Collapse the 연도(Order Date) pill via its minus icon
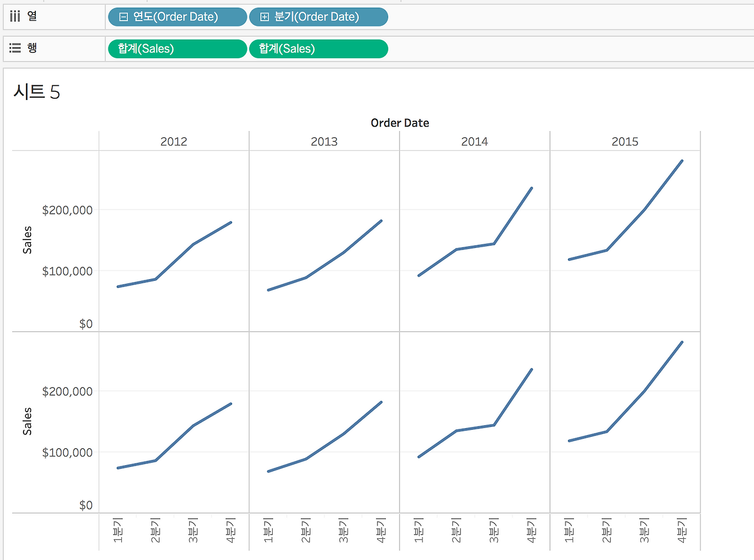 (124, 17)
